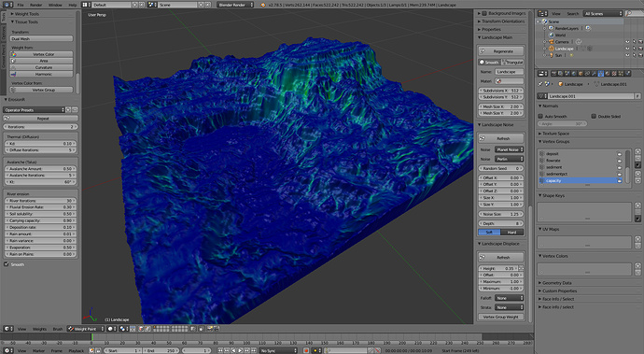Toggle Sun visibility eye in outliner
The image size is (644, 354).
pyautogui.click(x=627, y=55)
